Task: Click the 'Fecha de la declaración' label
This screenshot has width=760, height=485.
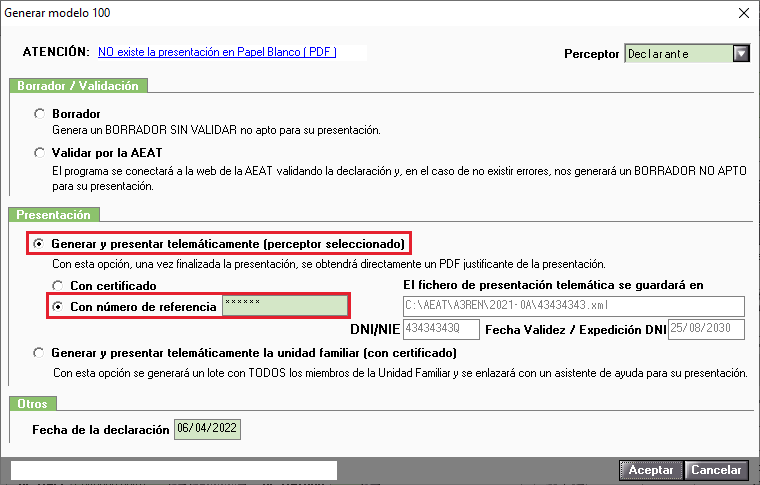Action: point(101,429)
